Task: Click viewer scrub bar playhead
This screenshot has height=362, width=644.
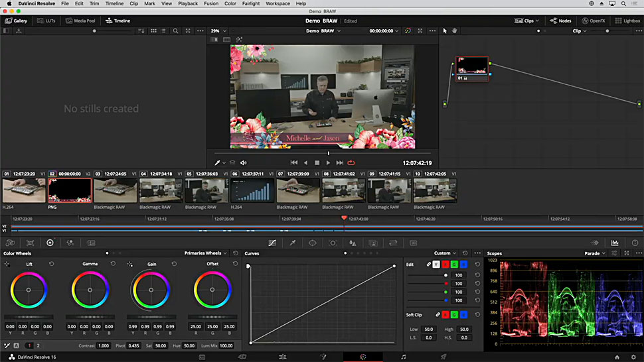Action: click(x=329, y=153)
